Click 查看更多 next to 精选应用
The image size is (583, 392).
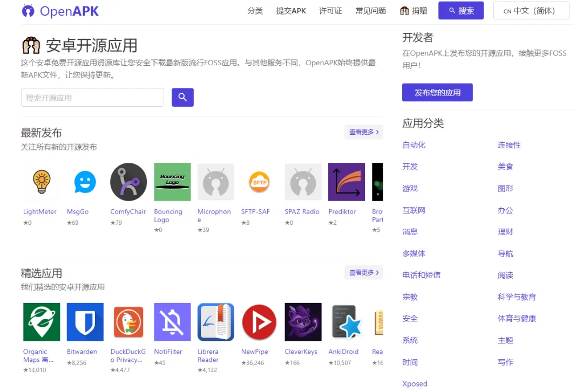(x=364, y=273)
